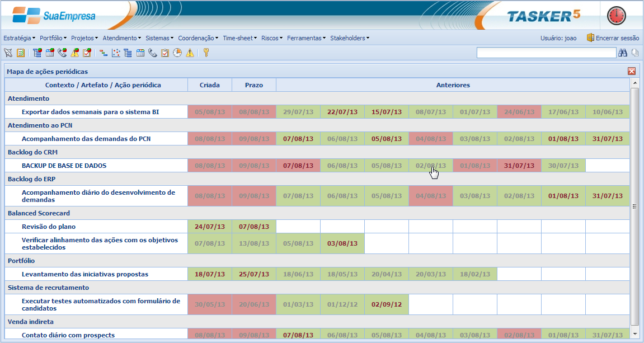Open the Ferramentas menu
The width and height of the screenshot is (644, 343).
click(307, 38)
